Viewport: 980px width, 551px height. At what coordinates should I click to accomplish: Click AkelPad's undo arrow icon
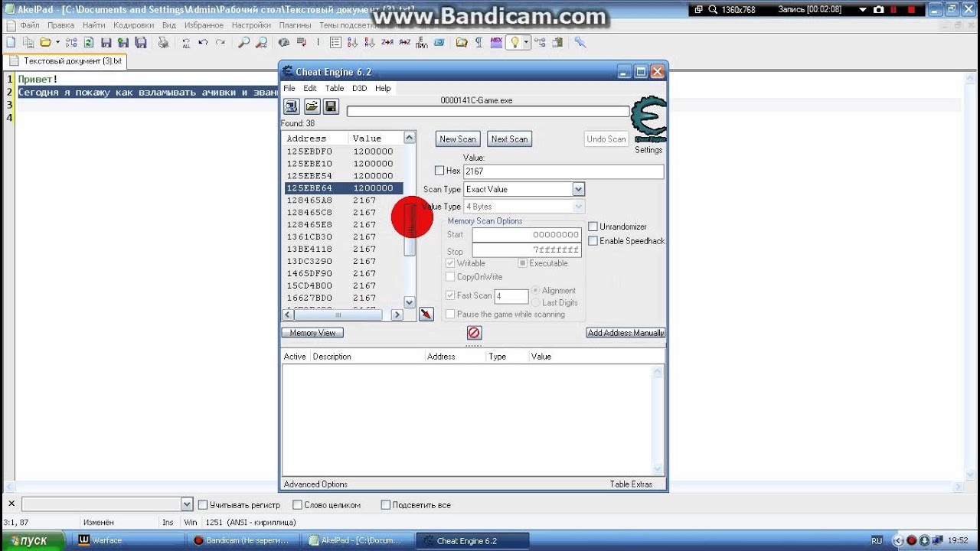click(x=203, y=42)
